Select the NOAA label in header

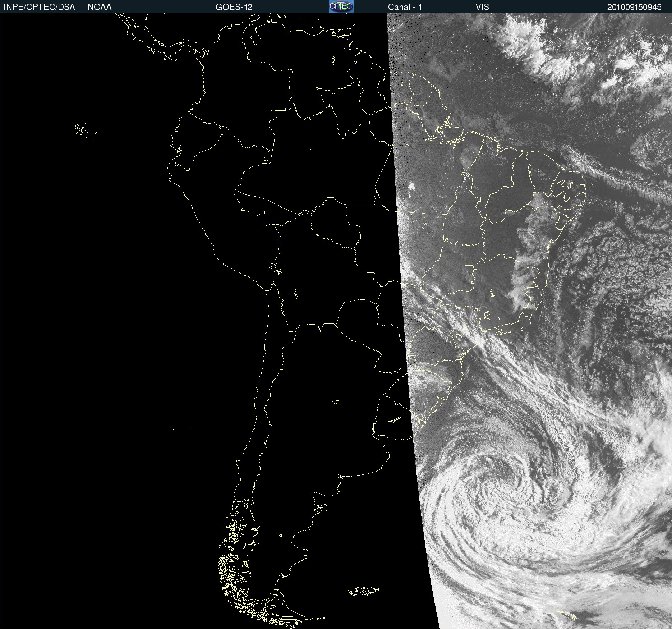100,7
